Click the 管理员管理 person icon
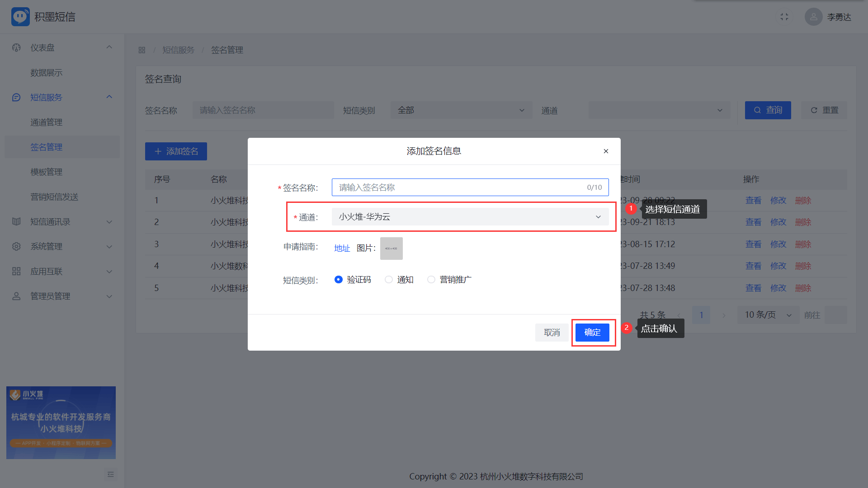868x488 pixels. tap(16, 296)
